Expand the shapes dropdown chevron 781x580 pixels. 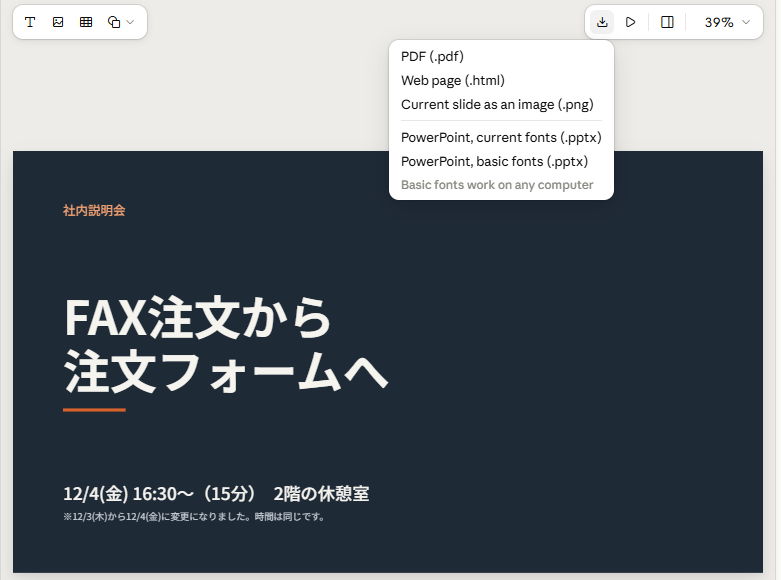[x=130, y=22]
